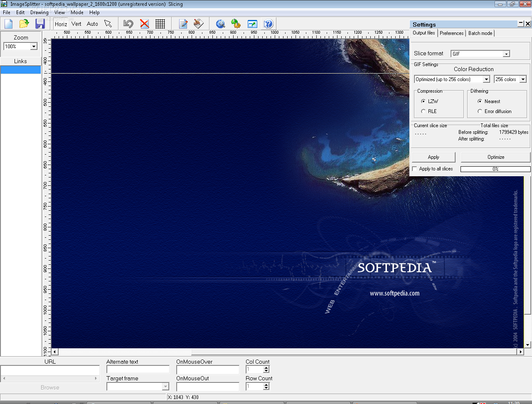Select Error diffusion dithering option
Viewport: 532px width, 404px height.
click(x=480, y=111)
